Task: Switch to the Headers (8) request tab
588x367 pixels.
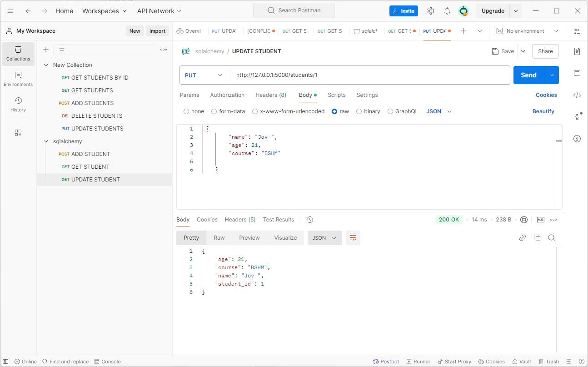Action: (271, 95)
